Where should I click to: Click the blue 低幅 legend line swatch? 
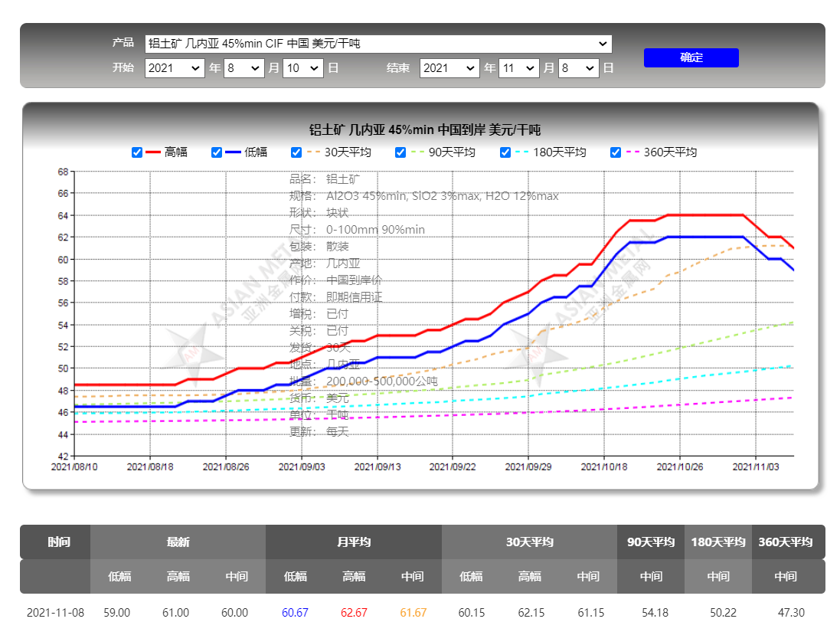pos(233,152)
